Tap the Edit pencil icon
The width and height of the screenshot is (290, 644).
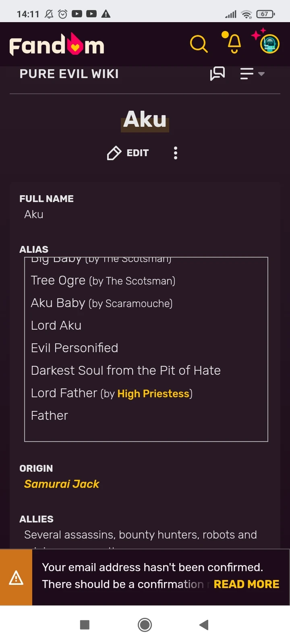[x=114, y=153]
